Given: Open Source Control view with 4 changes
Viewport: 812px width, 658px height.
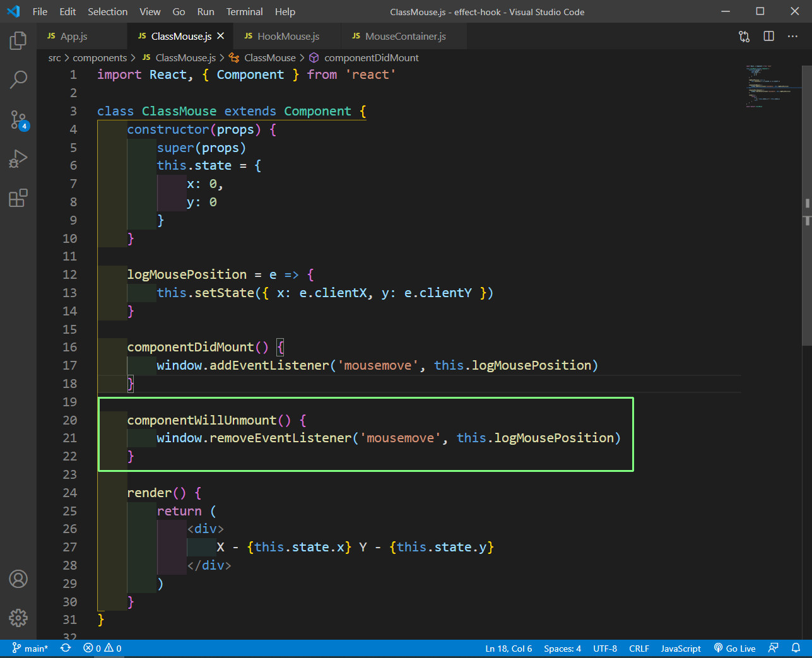Looking at the screenshot, I should (18, 120).
